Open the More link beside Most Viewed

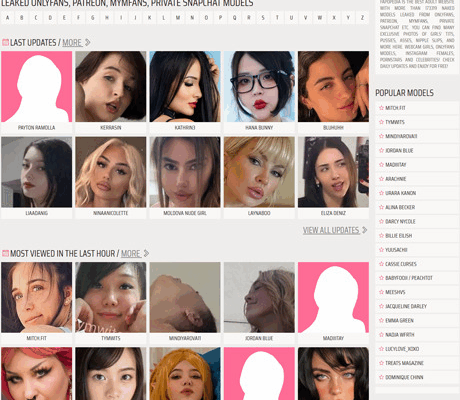point(131,254)
